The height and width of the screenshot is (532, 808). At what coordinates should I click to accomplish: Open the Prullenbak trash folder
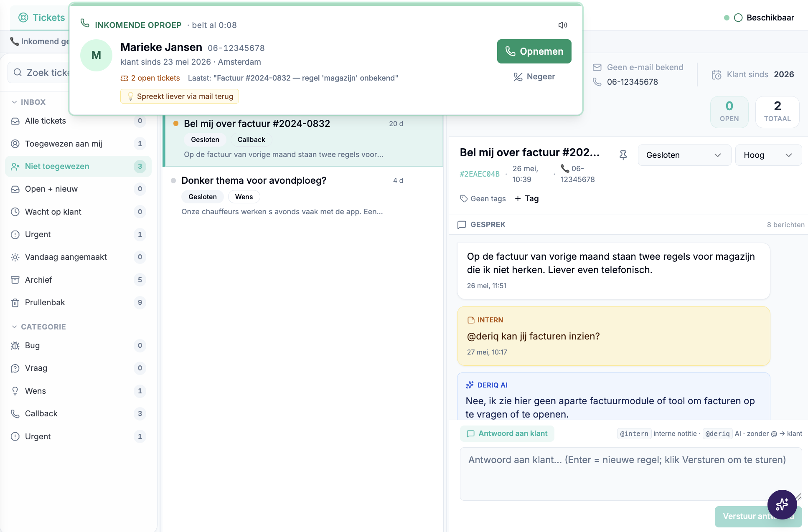pos(78,302)
